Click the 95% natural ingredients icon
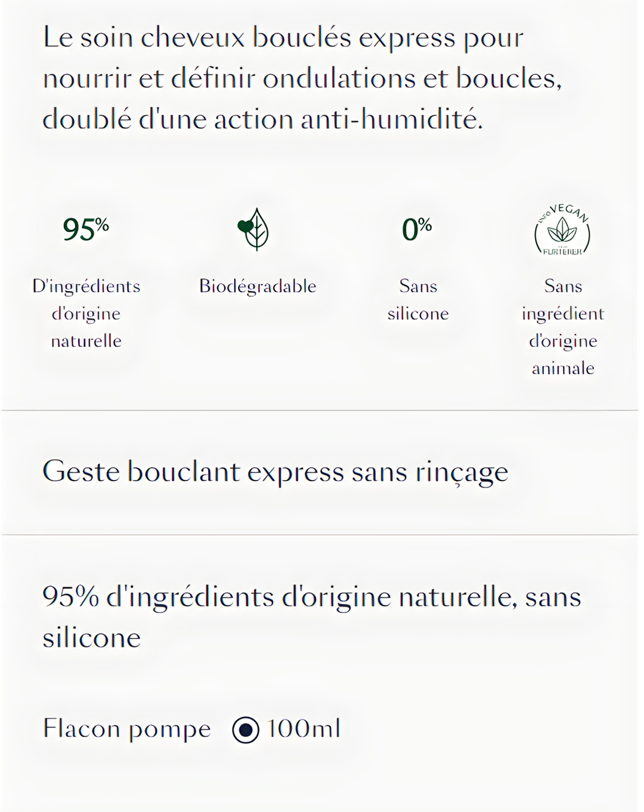The width and height of the screenshot is (644, 812). 86,229
